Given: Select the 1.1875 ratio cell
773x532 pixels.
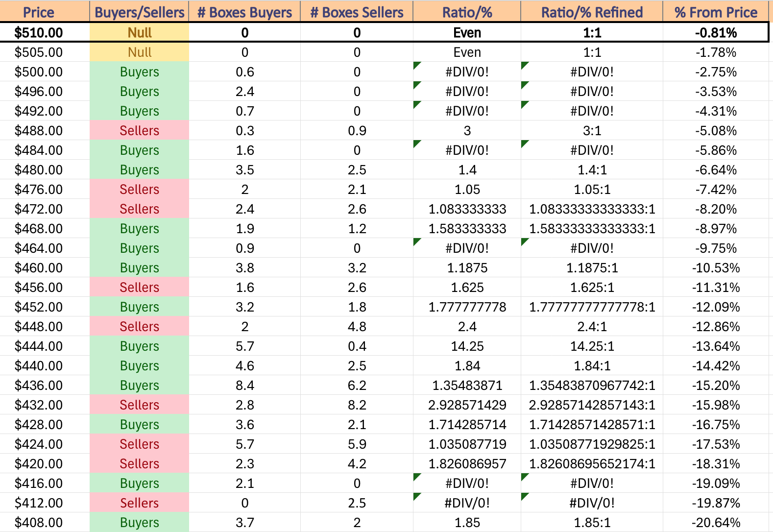Looking at the screenshot, I should (467, 267).
